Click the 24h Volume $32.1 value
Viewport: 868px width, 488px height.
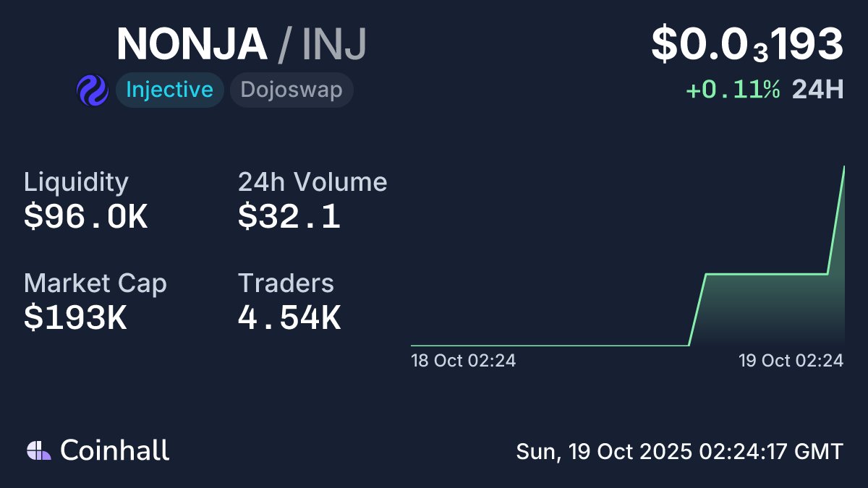click(x=289, y=216)
